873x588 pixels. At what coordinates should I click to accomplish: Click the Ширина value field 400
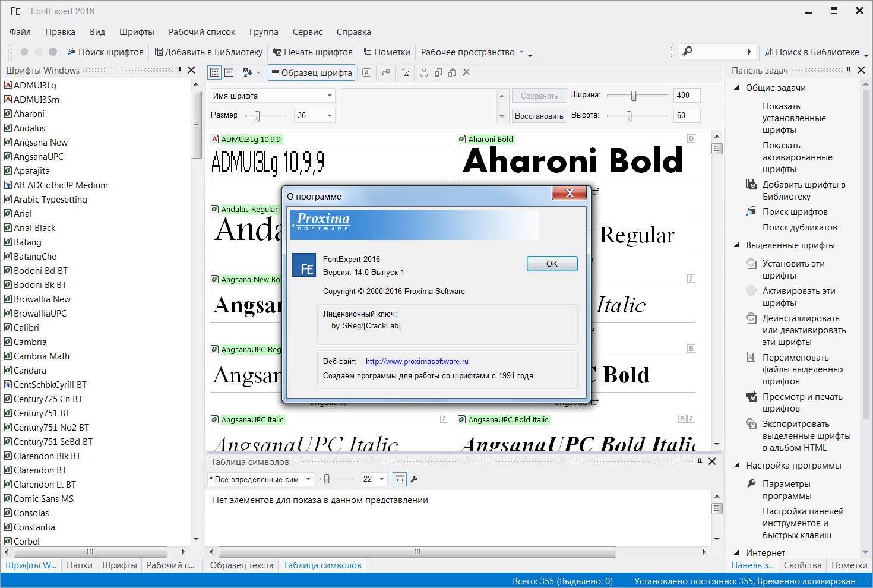pos(687,95)
